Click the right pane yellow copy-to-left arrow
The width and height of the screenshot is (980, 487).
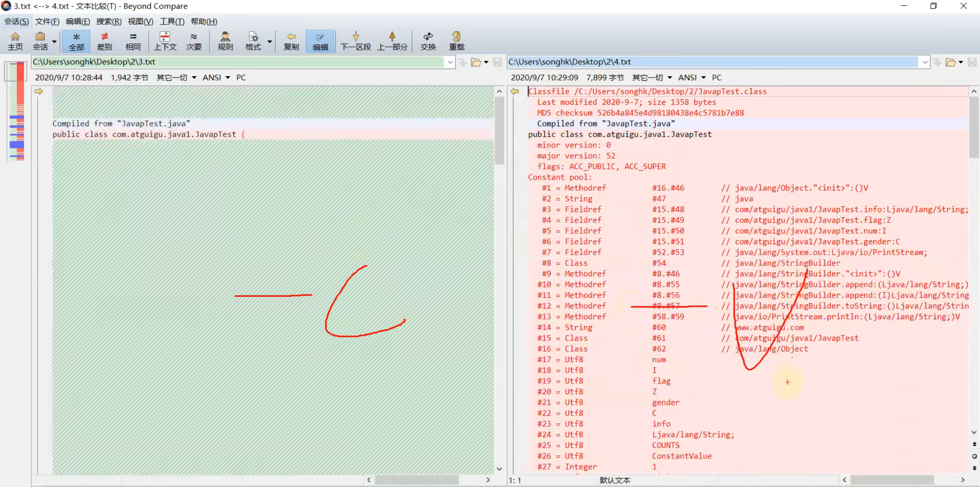(x=514, y=91)
